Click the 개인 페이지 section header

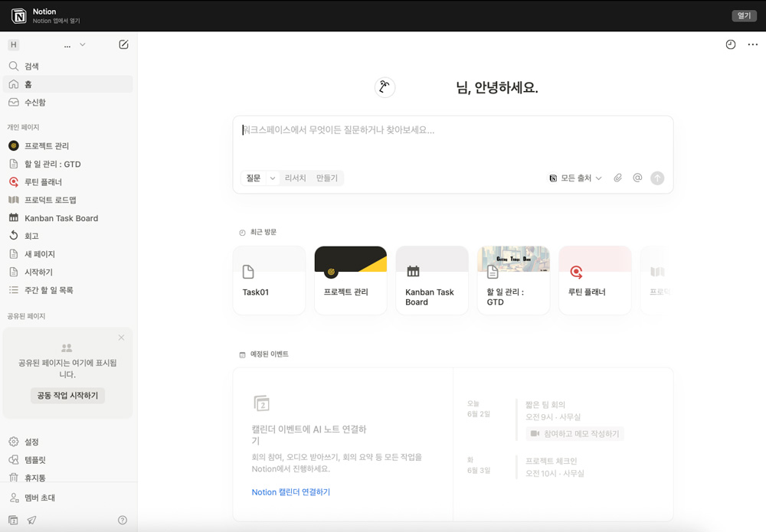(x=23, y=127)
